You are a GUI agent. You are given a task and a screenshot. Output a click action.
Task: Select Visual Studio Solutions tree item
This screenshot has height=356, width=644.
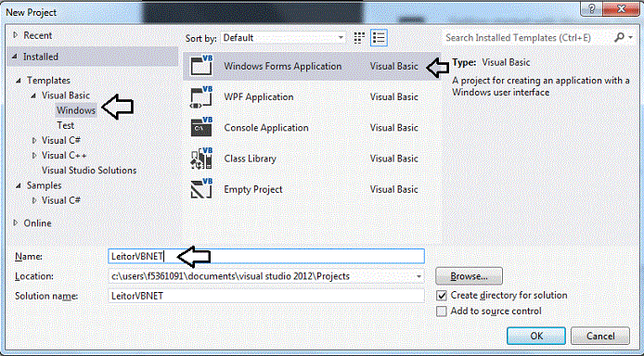(x=89, y=171)
